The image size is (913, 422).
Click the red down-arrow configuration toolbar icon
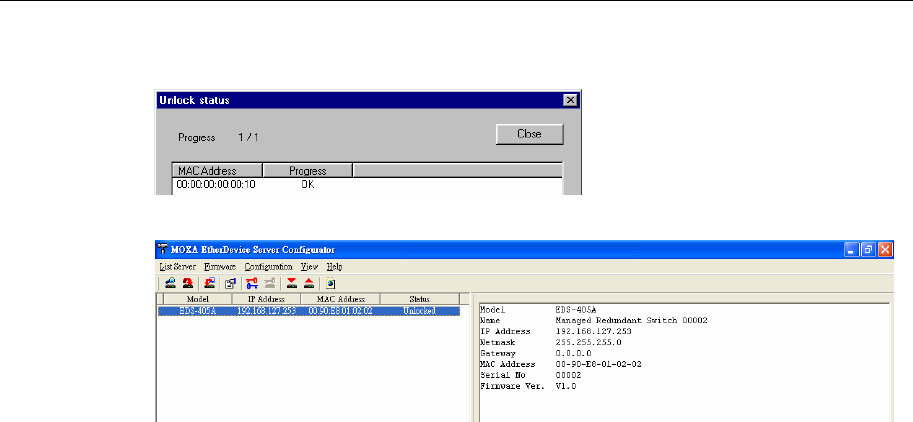[x=292, y=283]
